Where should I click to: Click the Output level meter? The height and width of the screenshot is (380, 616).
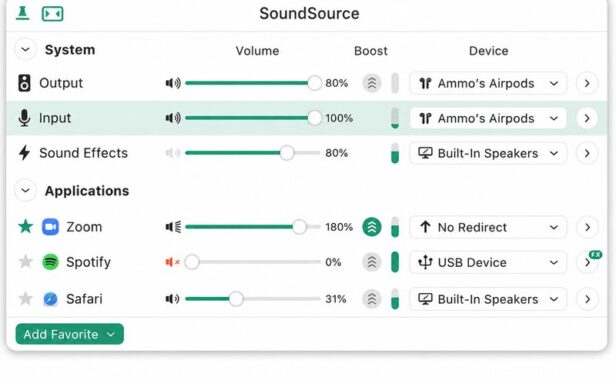click(x=395, y=83)
